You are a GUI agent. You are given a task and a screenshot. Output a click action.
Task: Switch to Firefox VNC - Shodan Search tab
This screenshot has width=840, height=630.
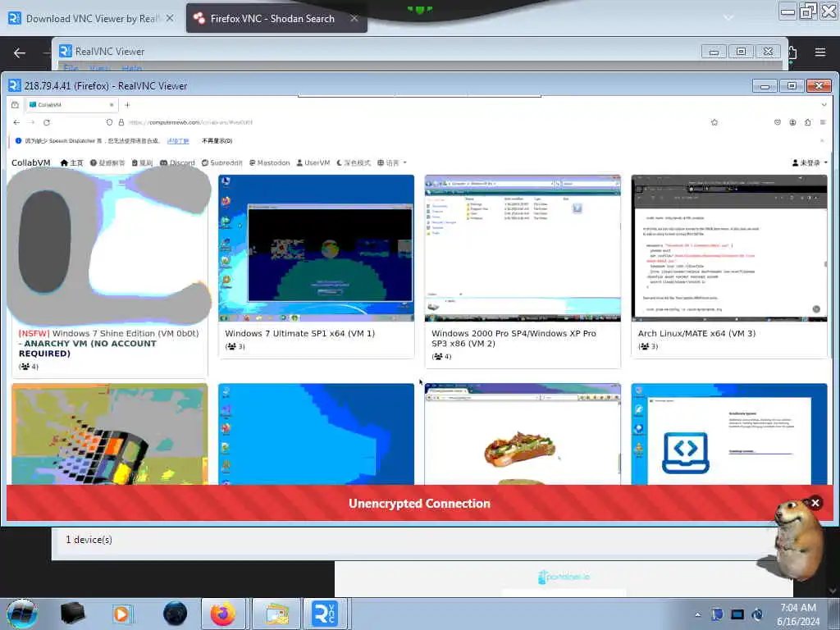272,19
